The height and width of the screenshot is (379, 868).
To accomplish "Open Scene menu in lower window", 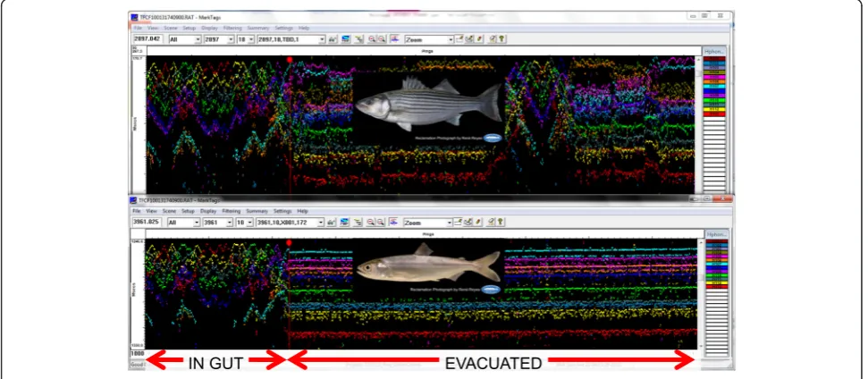I will [169, 211].
